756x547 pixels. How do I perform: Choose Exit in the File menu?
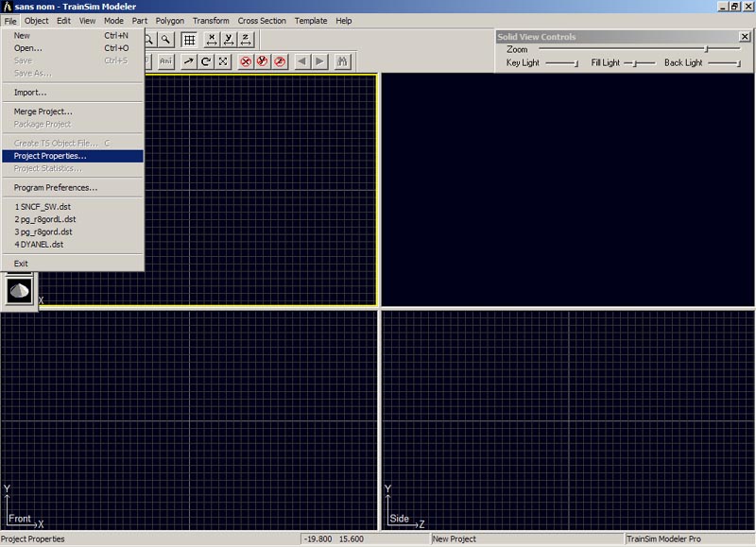22,264
